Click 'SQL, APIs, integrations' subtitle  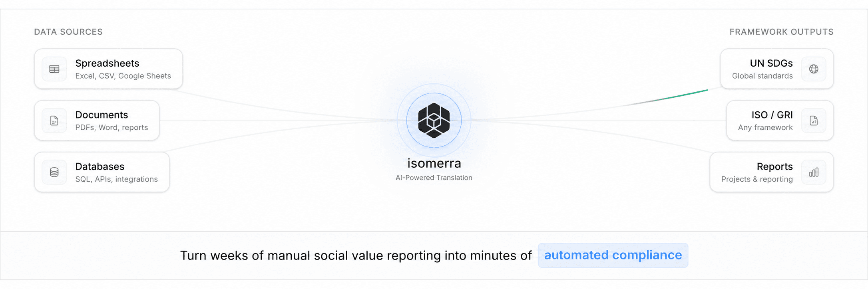(x=116, y=179)
